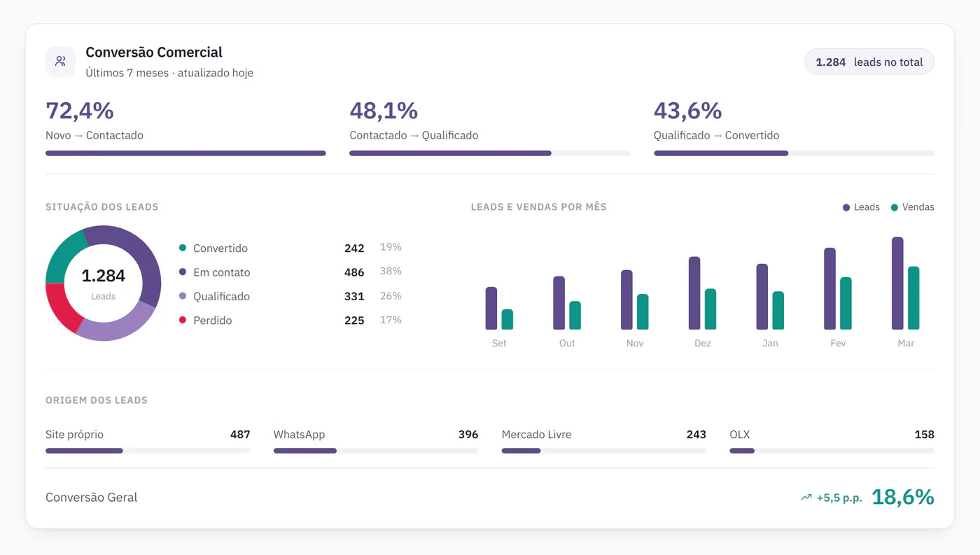The height and width of the screenshot is (555, 980).
Task: Click the LEADS E VENDAS POR MÊS heading
Action: (539, 207)
